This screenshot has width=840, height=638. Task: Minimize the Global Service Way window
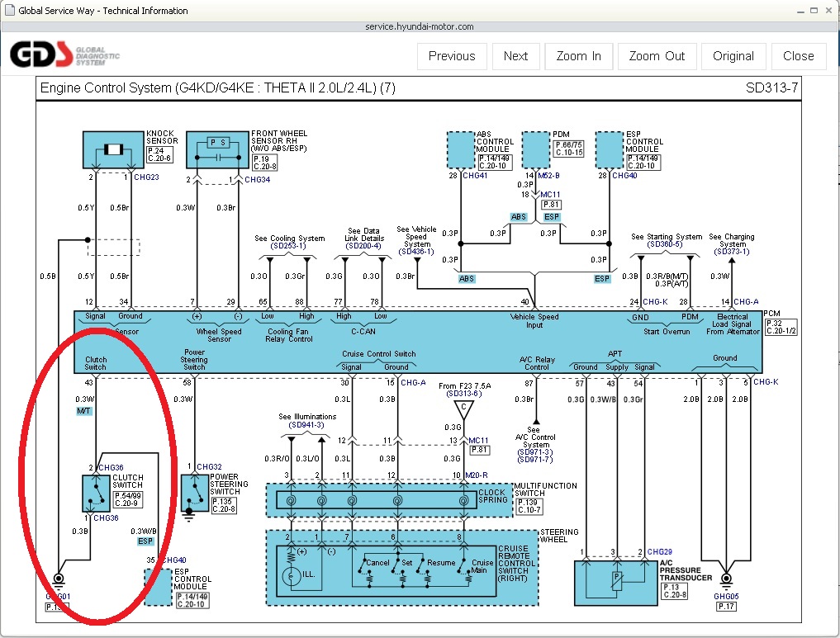click(x=800, y=11)
